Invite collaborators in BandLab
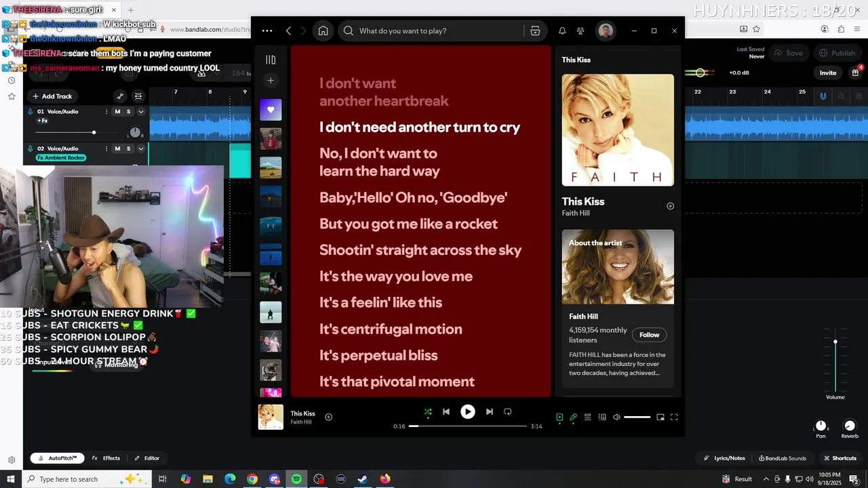The image size is (868, 488). [828, 73]
